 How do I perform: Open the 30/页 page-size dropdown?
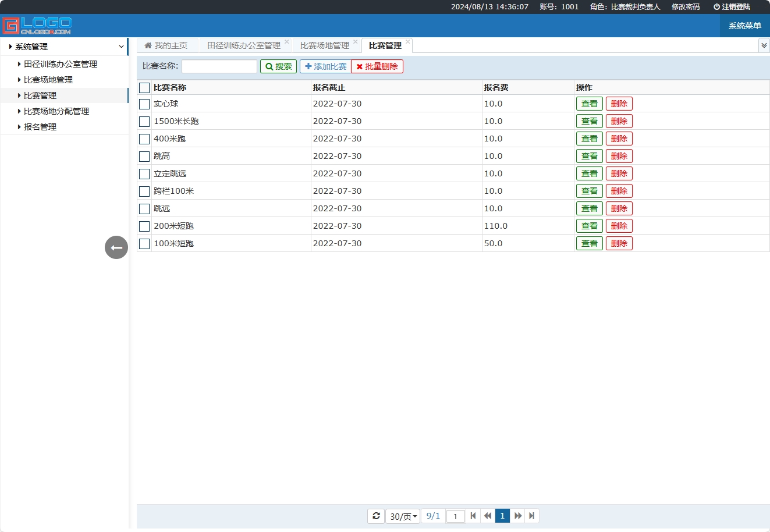click(x=402, y=516)
